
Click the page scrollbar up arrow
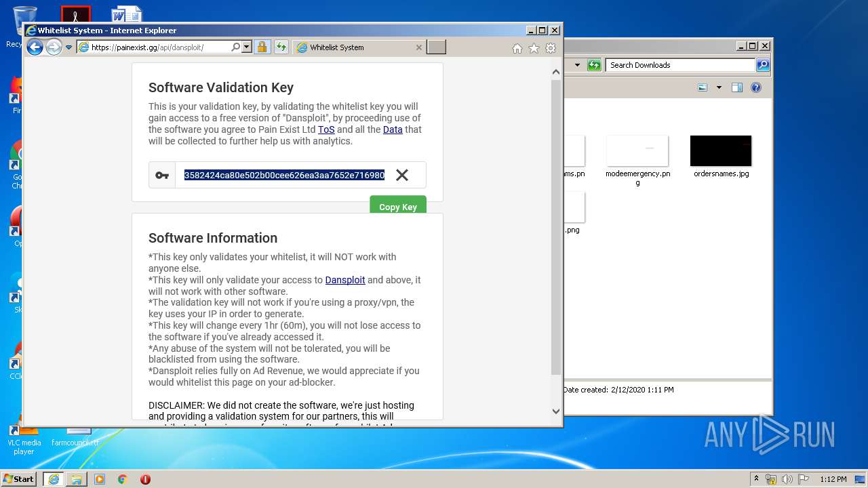tap(556, 72)
